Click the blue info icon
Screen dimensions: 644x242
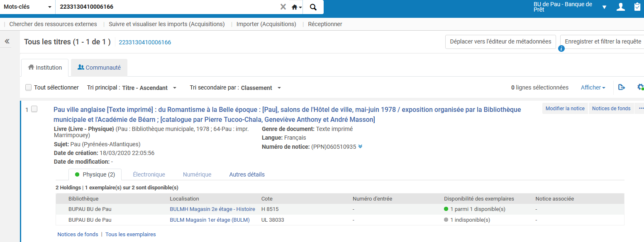click(x=561, y=49)
